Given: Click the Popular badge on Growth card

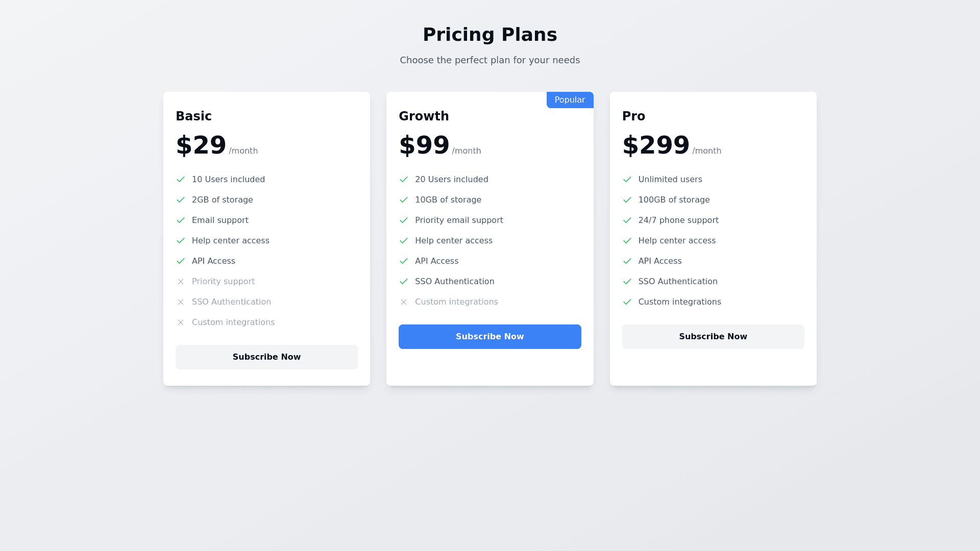Looking at the screenshot, I should (570, 100).
